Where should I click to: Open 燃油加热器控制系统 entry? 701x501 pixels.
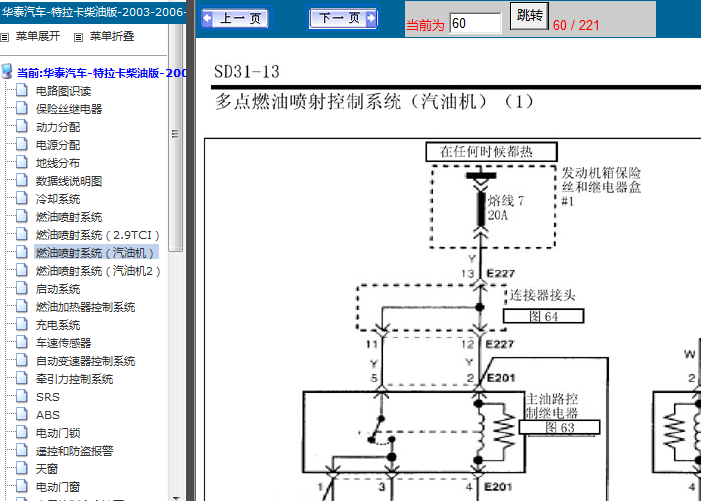point(85,307)
